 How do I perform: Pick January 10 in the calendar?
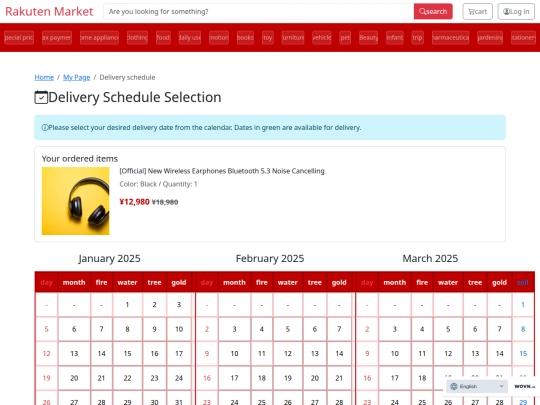click(x=179, y=329)
